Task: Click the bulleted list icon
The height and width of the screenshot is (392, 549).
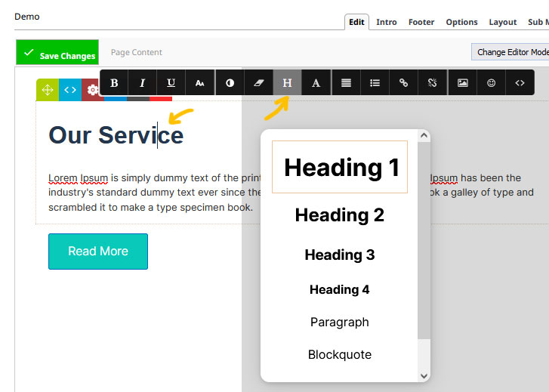Action: pos(375,83)
